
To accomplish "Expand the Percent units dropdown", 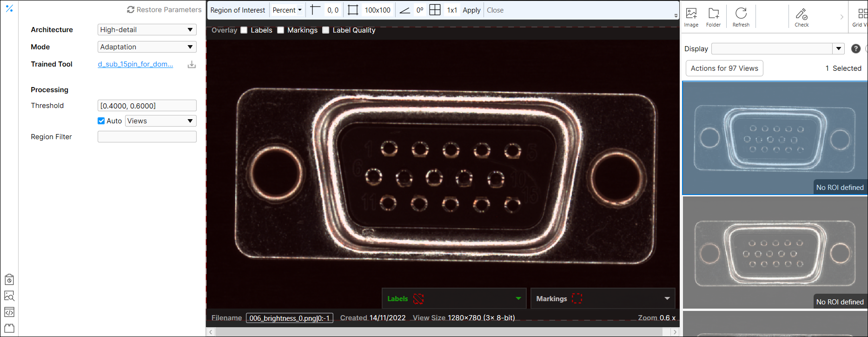I will click(x=287, y=10).
